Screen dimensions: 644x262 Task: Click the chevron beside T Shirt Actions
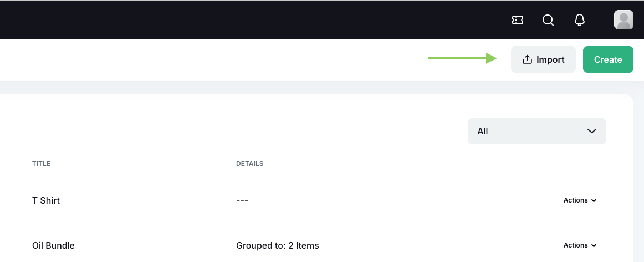594,201
